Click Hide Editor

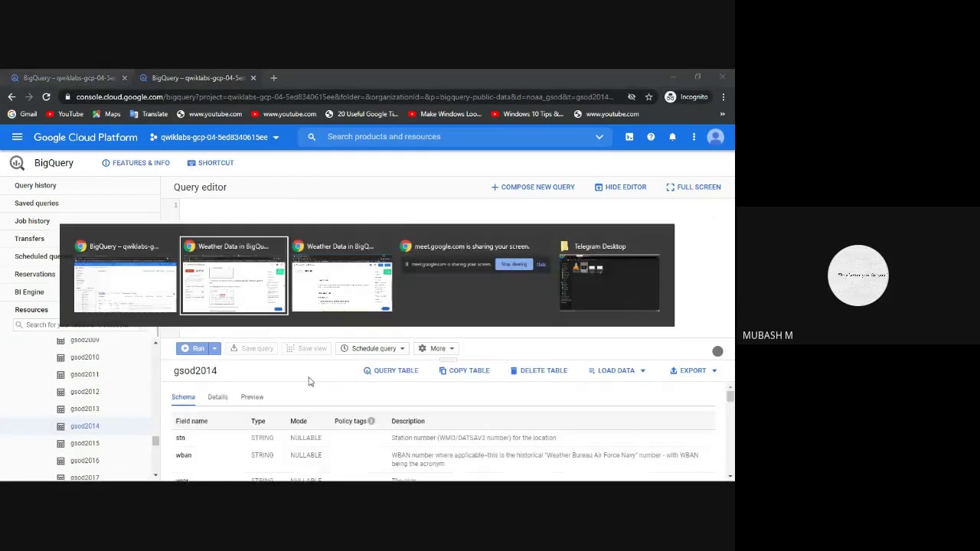(620, 187)
